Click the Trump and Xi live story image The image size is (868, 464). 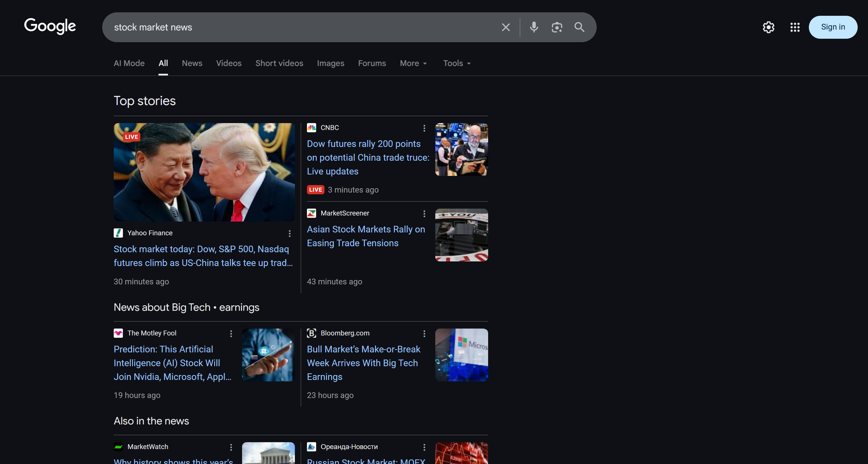point(204,172)
